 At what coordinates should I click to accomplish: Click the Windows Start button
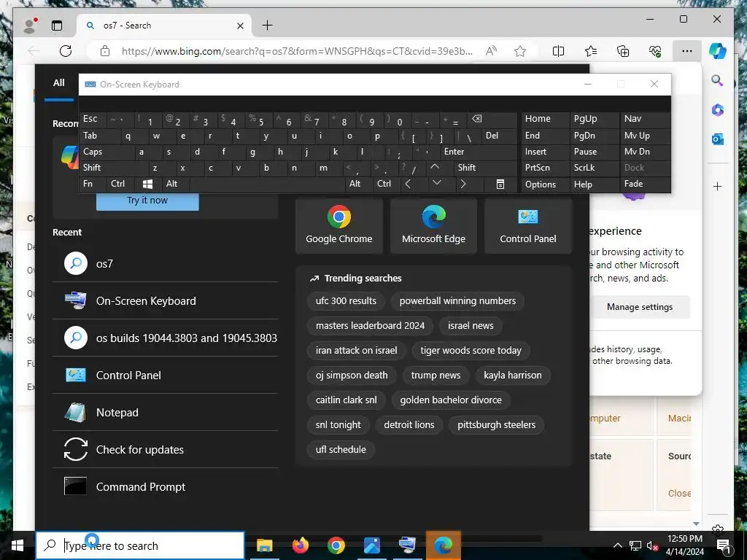coord(18,545)
